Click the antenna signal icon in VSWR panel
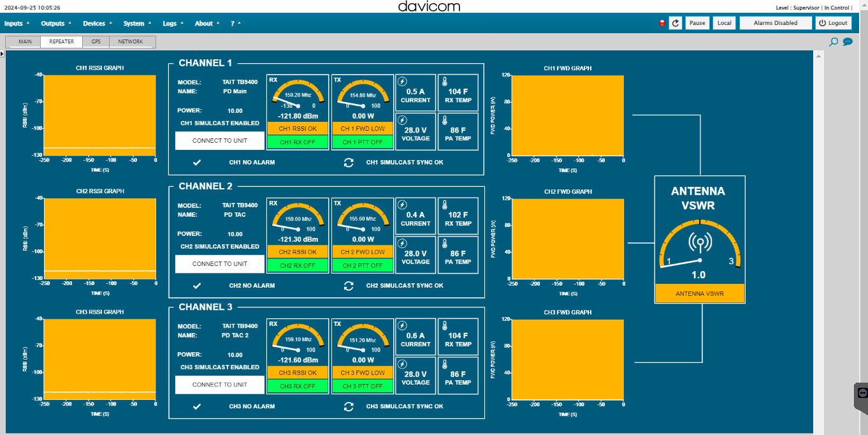Viewport: 868px width, 435px height. 700,243
